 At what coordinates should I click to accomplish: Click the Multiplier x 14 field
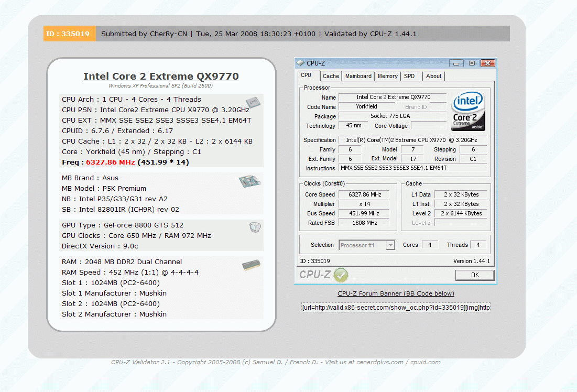365,204
